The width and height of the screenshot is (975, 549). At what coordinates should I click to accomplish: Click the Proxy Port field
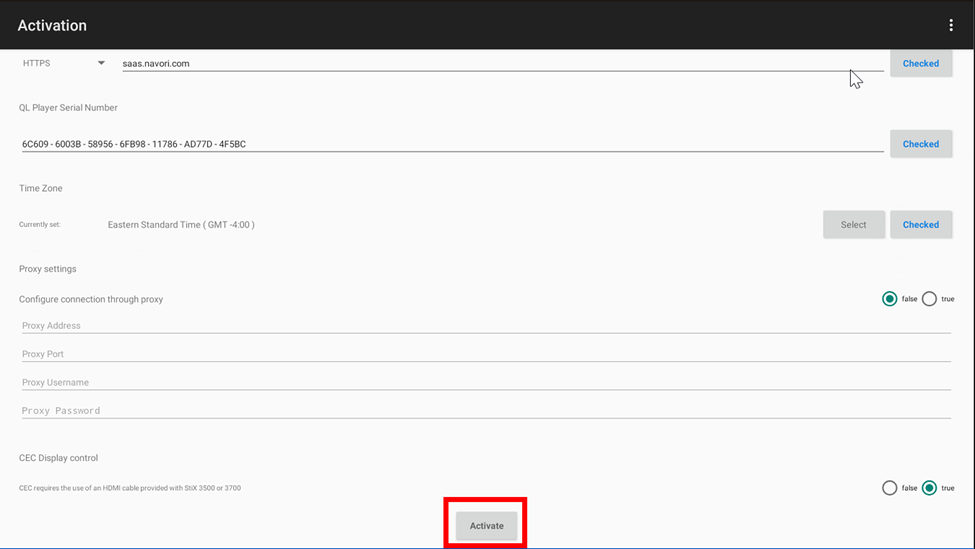[x=486, y=354]
